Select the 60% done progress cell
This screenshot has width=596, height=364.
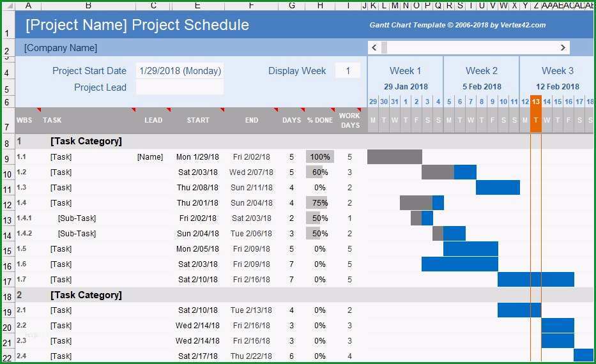coord(320,172)
